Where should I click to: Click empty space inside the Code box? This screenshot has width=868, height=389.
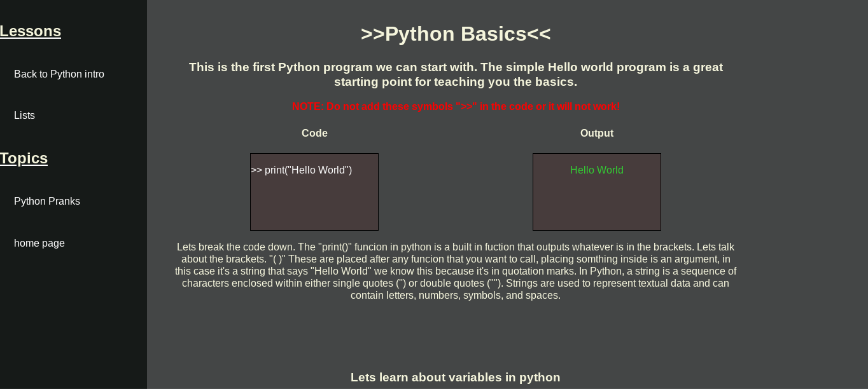[x=314, y=207]
